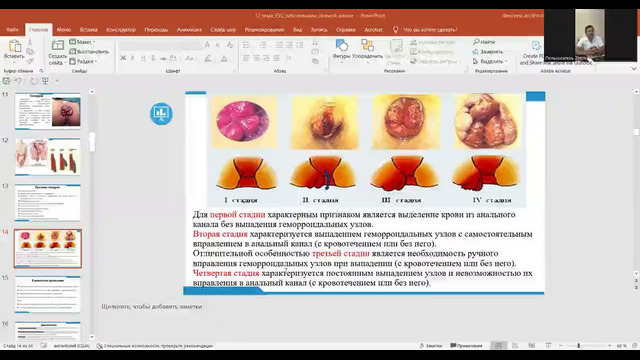Switch to Slide Sorter view in status bar
Image resolution: width=640 pixels, height=360 pixels.
[x=515, y=346]
